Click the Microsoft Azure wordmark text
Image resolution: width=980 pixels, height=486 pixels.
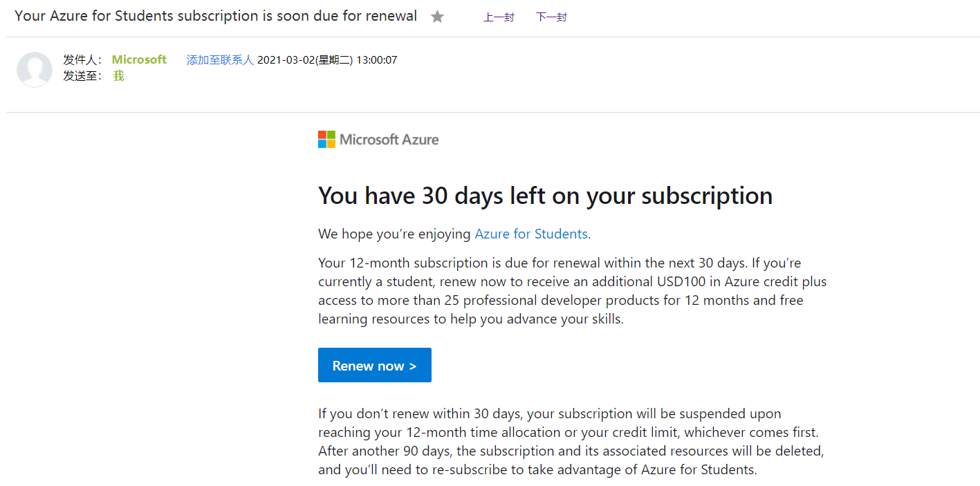click(389, 140)
